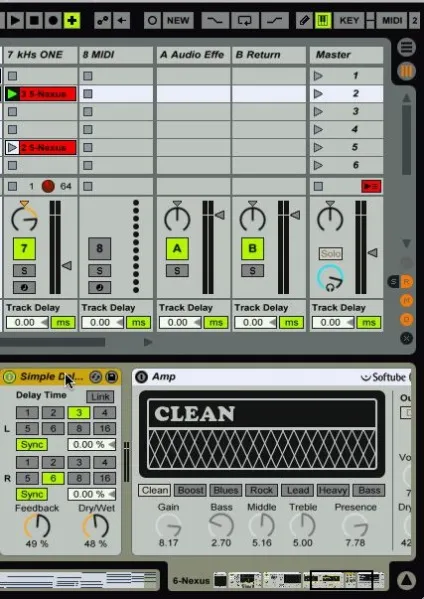The height and width of the screenshot is (599, 424).
Task: Solo return track A
Action: pos(177,270)
